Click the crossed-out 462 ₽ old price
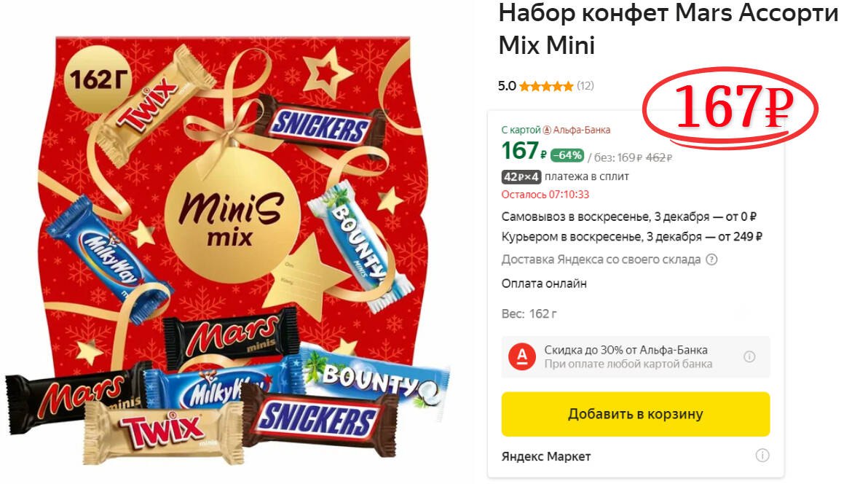The image size is (868, 484). 658,157
